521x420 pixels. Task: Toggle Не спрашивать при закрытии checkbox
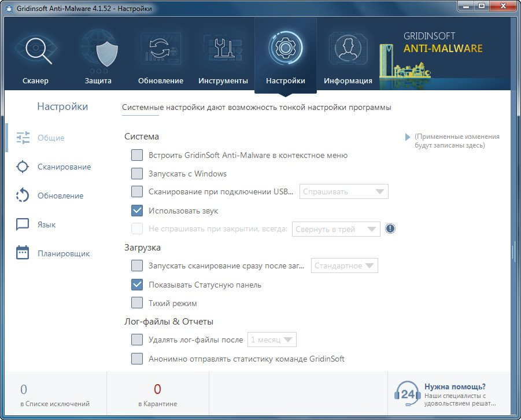[137, 229]
